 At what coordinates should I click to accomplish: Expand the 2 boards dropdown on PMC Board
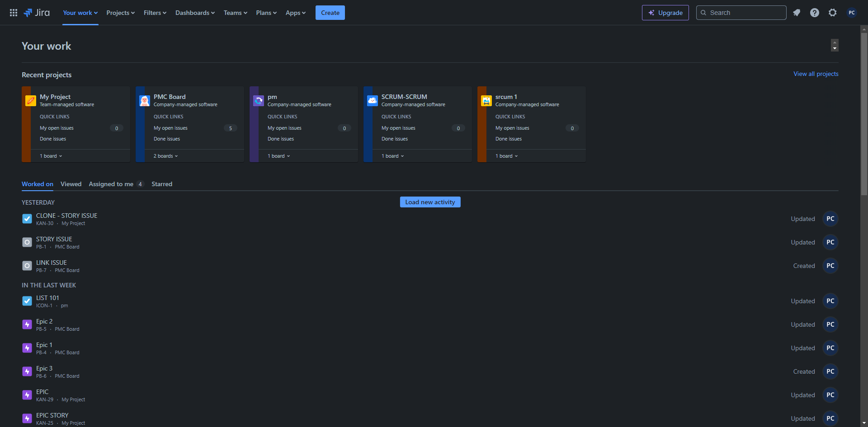pyautogui.click(x=166, y=156)
